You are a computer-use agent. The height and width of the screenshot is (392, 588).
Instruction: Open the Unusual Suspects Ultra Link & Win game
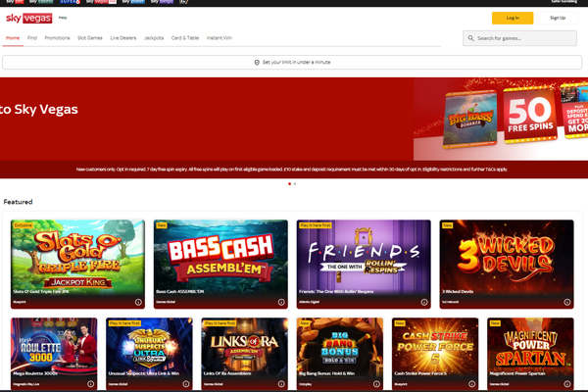click(149, 354)
